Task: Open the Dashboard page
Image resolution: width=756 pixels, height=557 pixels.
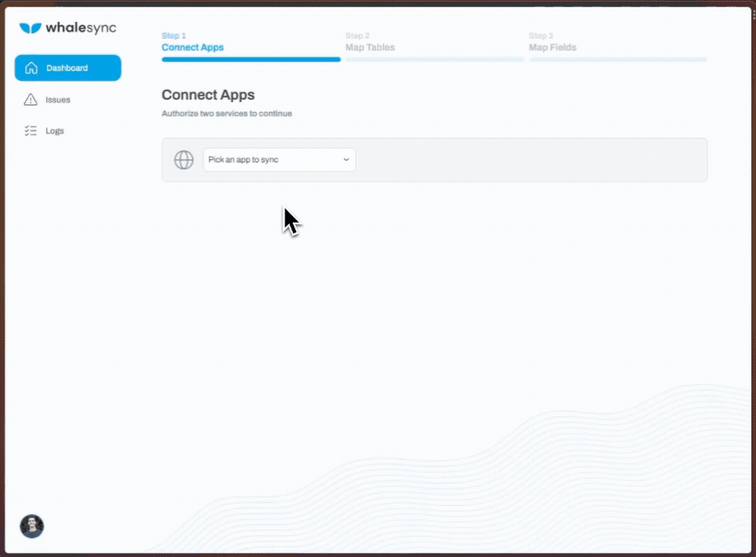Action: click(x=68, y=68)
